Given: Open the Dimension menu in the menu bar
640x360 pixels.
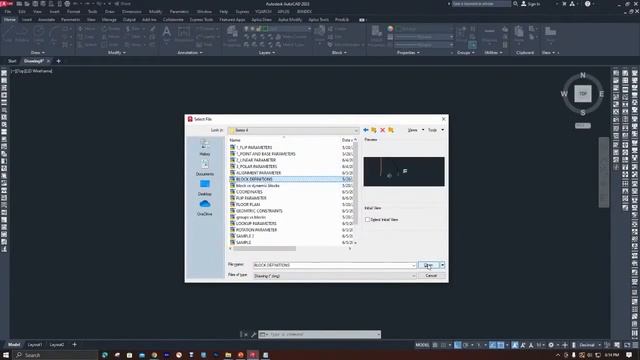Looking at the screenshot, I should [131, 11].
